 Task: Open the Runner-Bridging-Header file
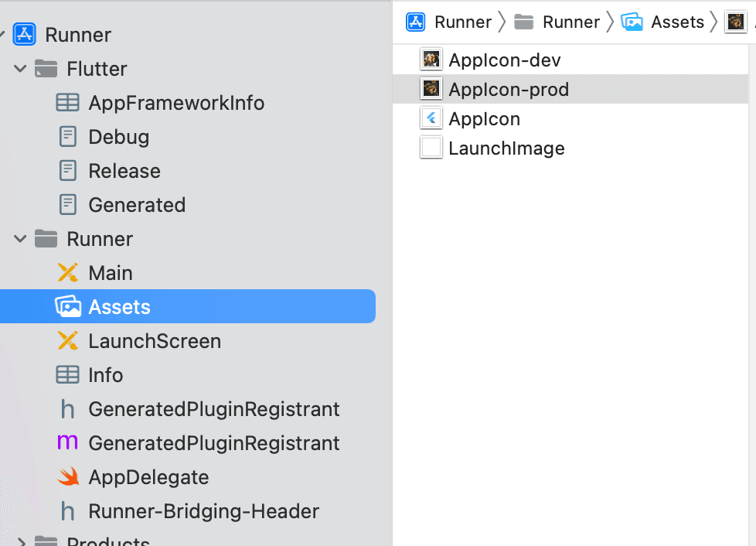tap(203, 511)
